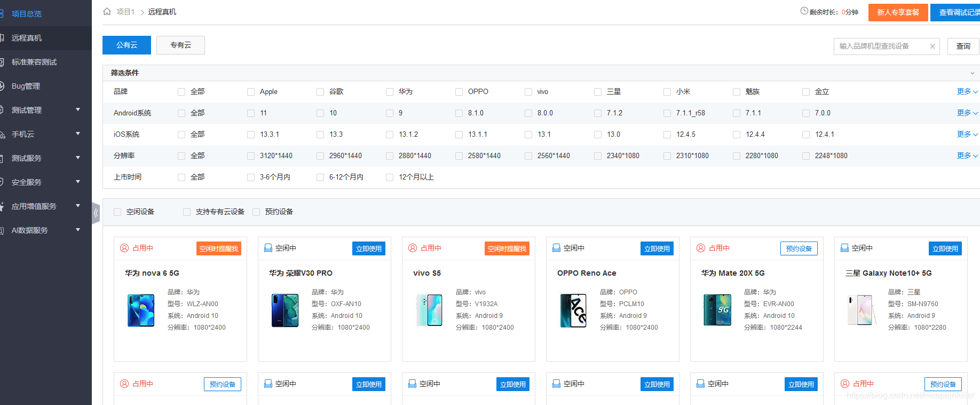
Task: Click the home icon in breadcrumb
Action: [107, 11]
